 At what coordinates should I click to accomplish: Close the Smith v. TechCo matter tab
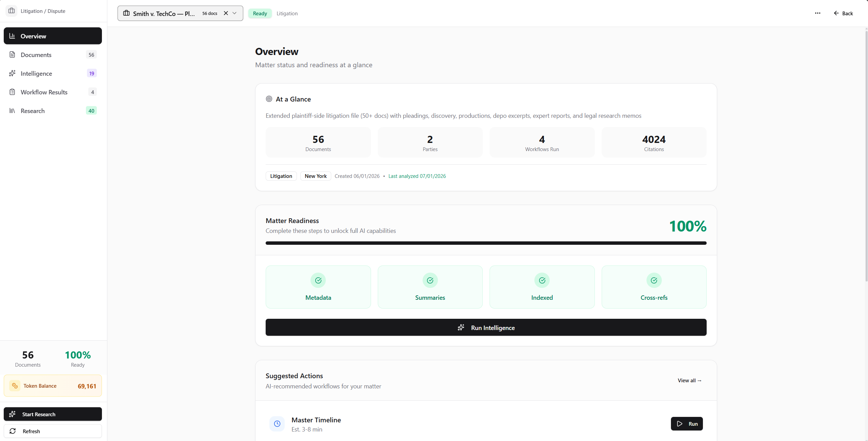tap(226, 13)
